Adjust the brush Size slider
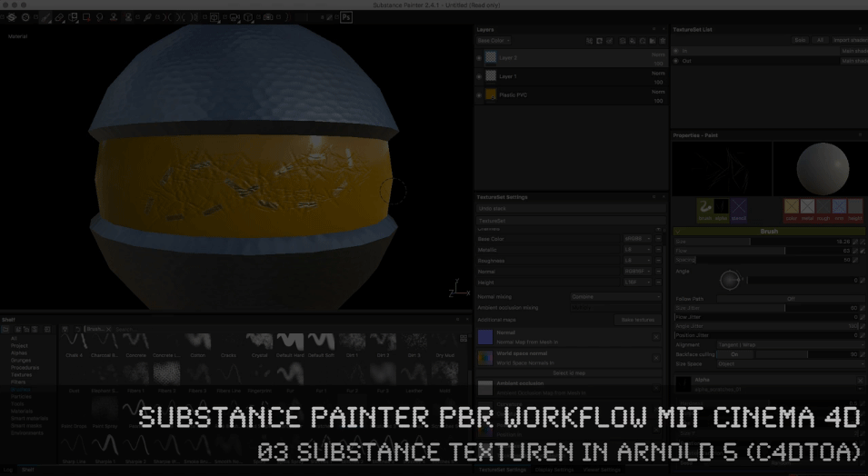868x476 pixels. [x=763, y=242]
